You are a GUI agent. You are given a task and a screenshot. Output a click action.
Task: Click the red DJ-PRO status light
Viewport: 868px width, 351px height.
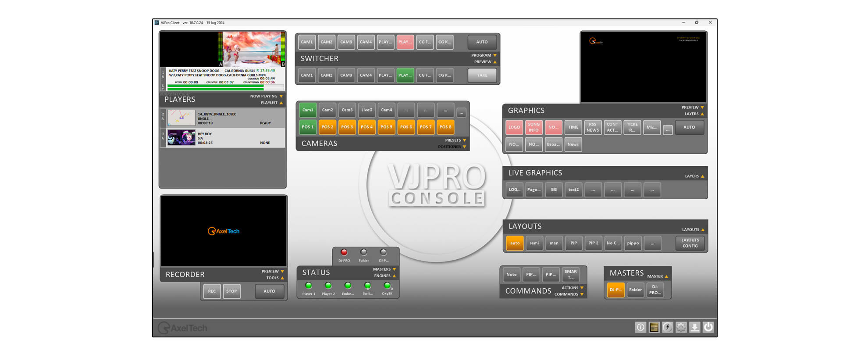(344, 252)
